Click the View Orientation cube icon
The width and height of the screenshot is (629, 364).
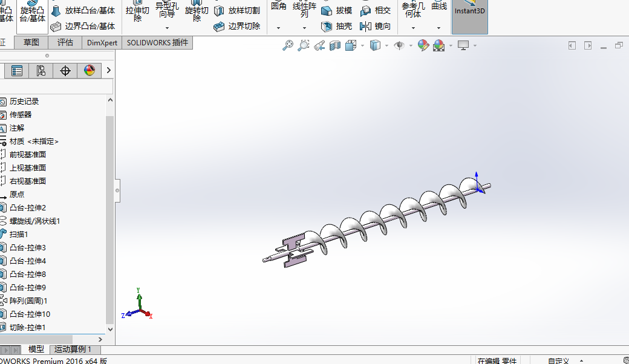tap(351, 45)
